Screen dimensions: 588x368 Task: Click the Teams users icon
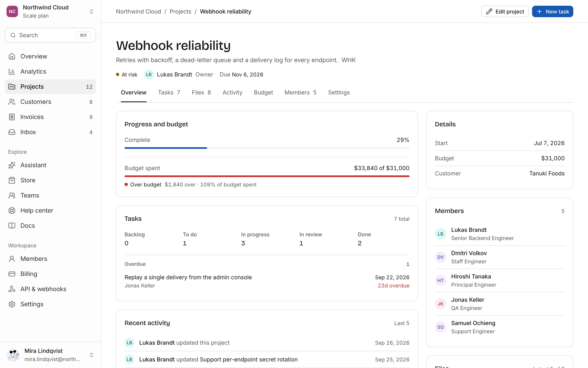[12, 195]
